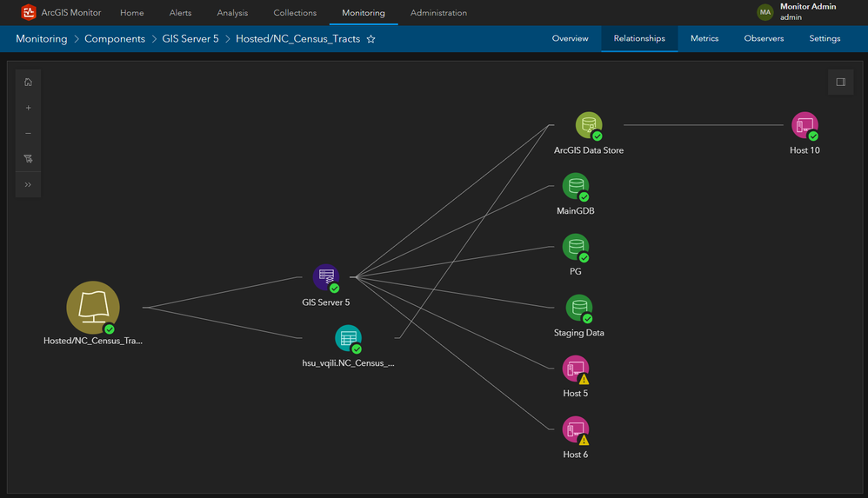Viewport: 868px width, 498px height.
Task: Click the GIS Server 5 green status badge
Action: coord(334,289)
